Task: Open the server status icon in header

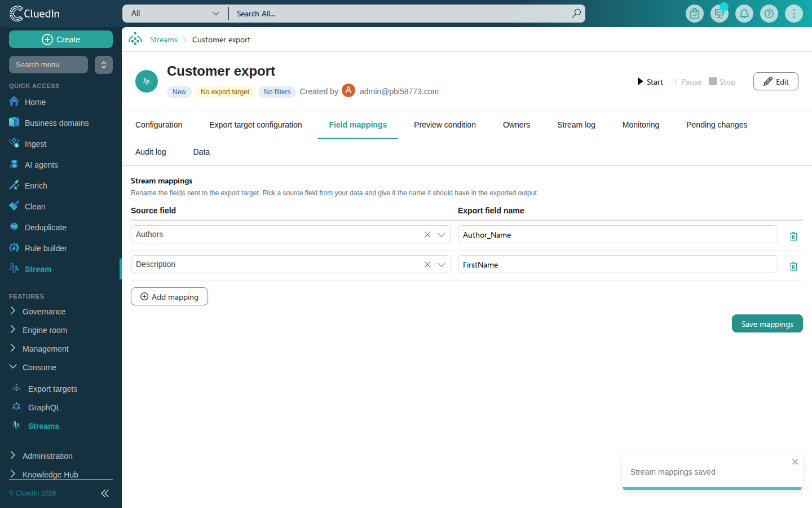Action: tap(720, 14)
